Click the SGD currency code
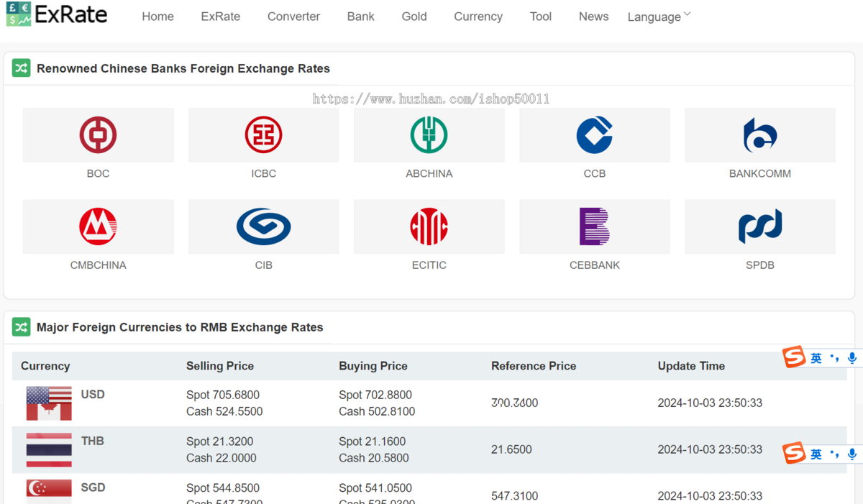863x504 pixels. tap(93, 487)
